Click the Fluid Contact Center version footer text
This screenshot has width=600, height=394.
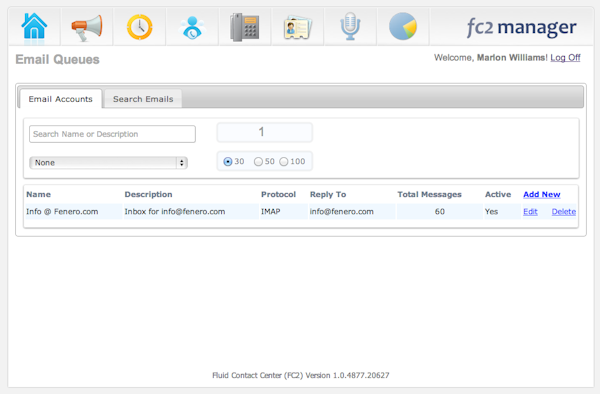301,375
